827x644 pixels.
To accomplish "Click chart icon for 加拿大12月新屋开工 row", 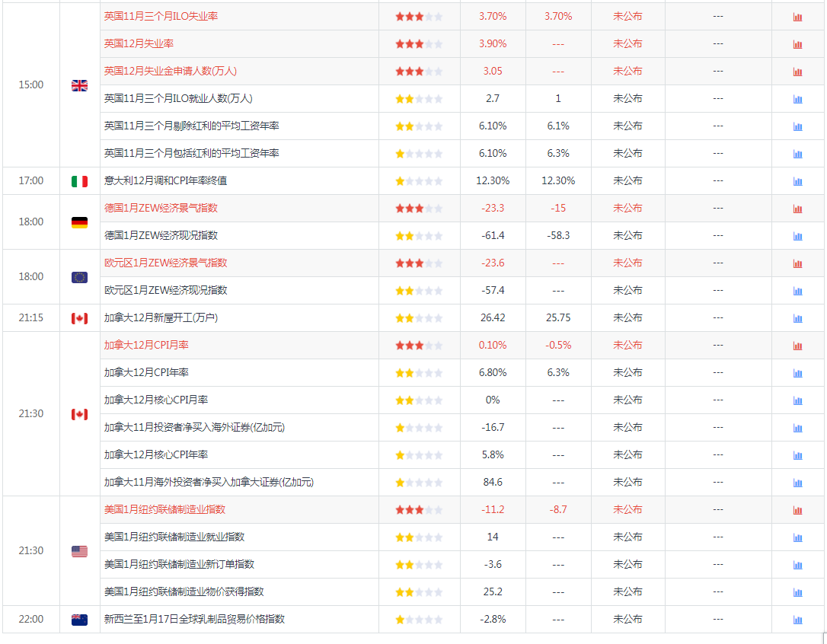I will click(797, 318).
